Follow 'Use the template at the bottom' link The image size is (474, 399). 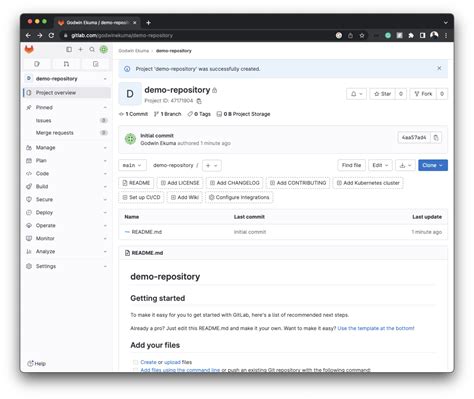pyautogui.click(x=376, y=328)
